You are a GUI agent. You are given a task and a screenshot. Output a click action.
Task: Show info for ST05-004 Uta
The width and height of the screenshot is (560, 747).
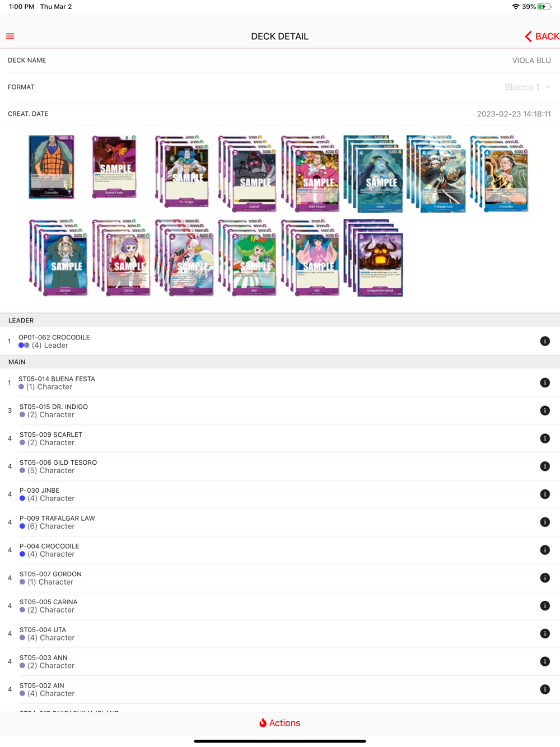[545, 633]
